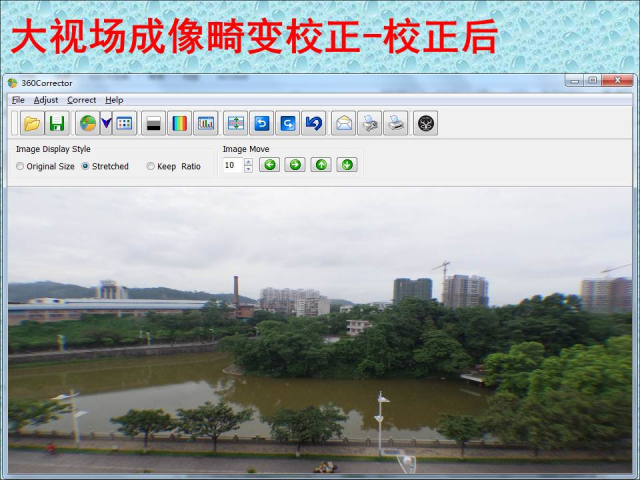Decrease the Image Move step value

point(248,169)
